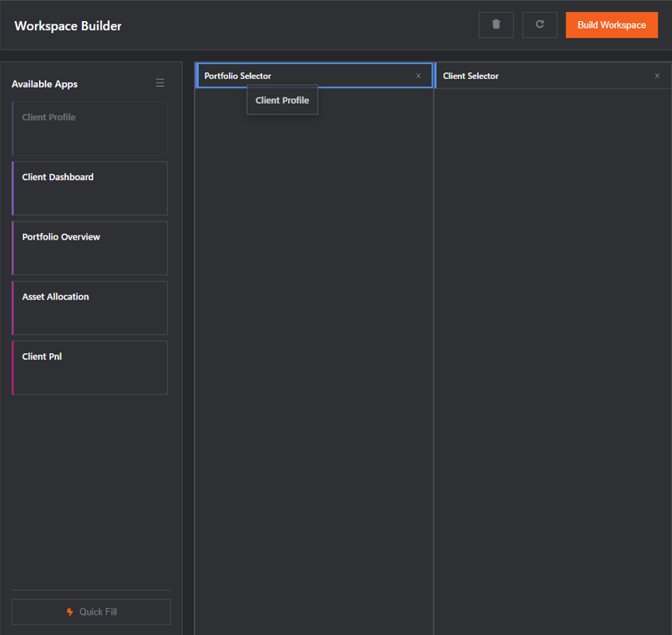Screen dimensions: 672x635
Task: Click the dimmed Client Profile app card
Action: 89,128
